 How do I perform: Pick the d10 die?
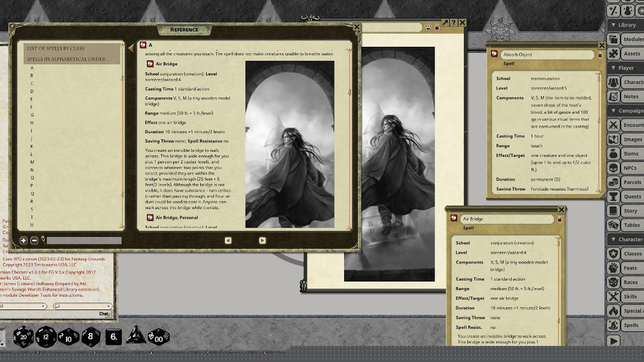point(68,336)
